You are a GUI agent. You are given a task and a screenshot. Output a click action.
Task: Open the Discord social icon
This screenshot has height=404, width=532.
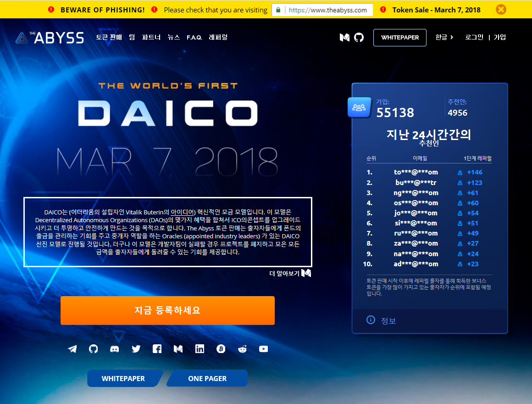[x=115, y=348]
